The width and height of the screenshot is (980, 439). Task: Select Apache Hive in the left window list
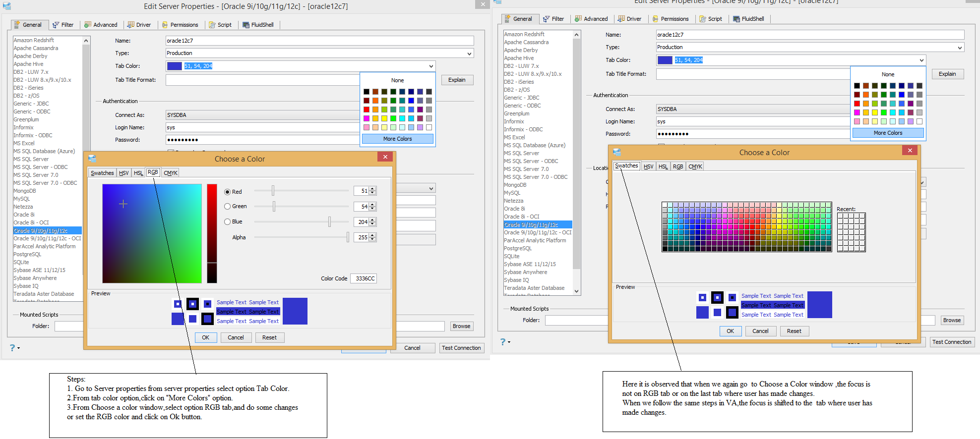tap(28, 64)
